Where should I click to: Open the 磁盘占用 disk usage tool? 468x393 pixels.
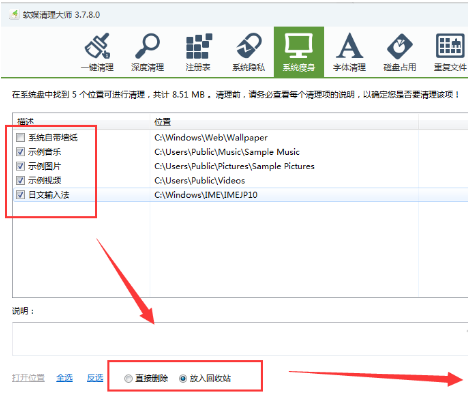pyautogui.click(x=400, y=52)
